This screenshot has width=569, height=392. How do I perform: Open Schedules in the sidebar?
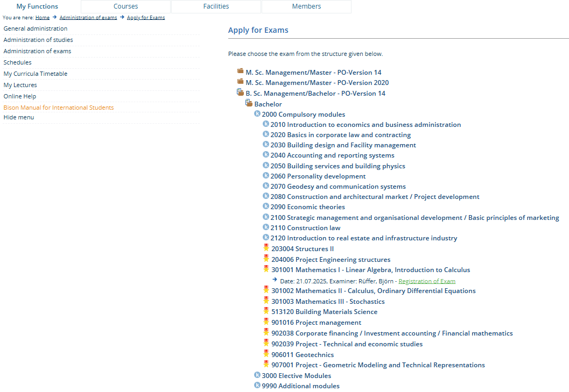[17, 62]
